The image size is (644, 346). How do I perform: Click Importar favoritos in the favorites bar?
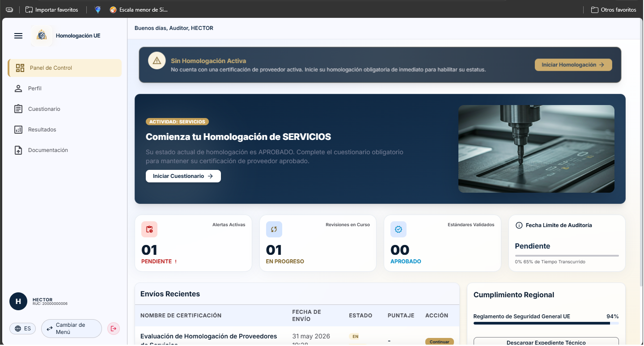pyautogui.click(x=52, y=9)
